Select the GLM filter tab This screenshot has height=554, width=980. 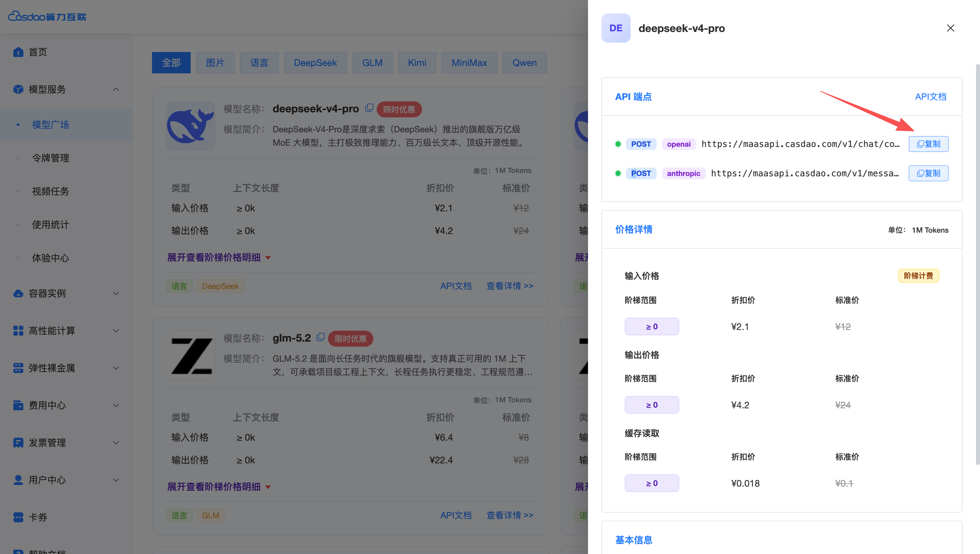tap(372, 63)
